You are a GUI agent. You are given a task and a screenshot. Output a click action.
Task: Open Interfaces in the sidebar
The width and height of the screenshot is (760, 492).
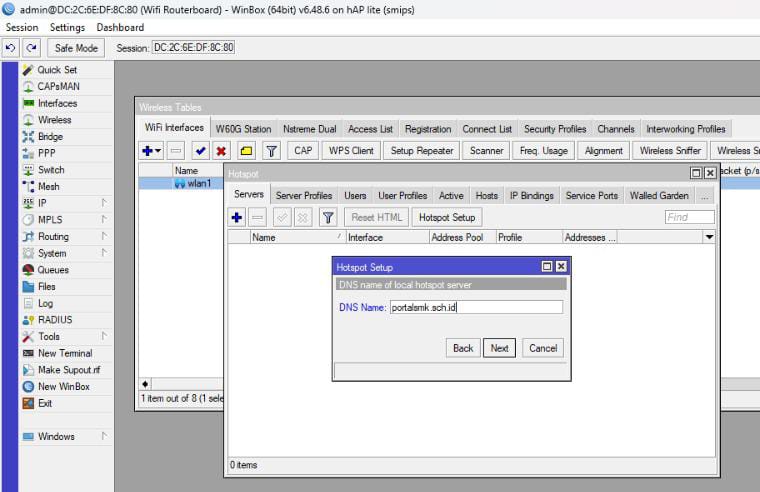pyautogui.click(x=57, y=103)
